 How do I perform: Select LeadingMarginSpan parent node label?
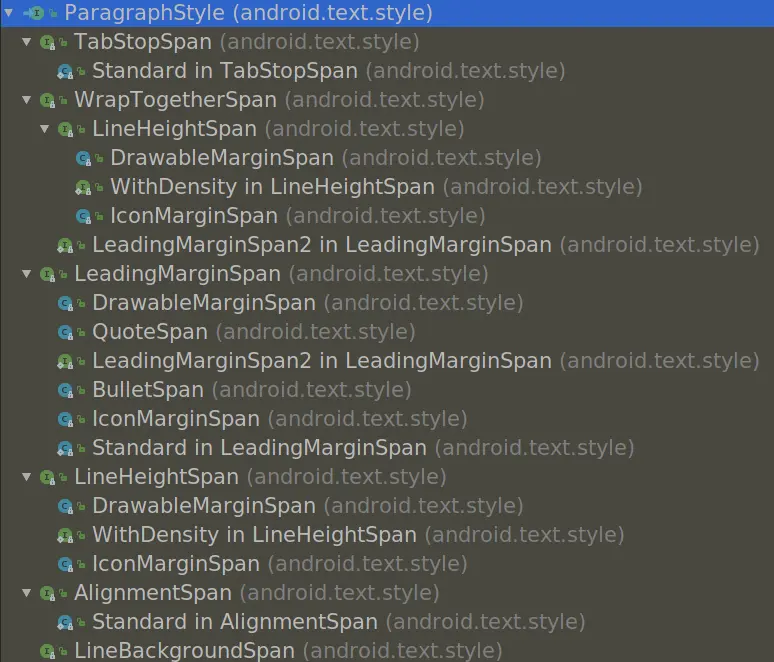click(178, 274)
